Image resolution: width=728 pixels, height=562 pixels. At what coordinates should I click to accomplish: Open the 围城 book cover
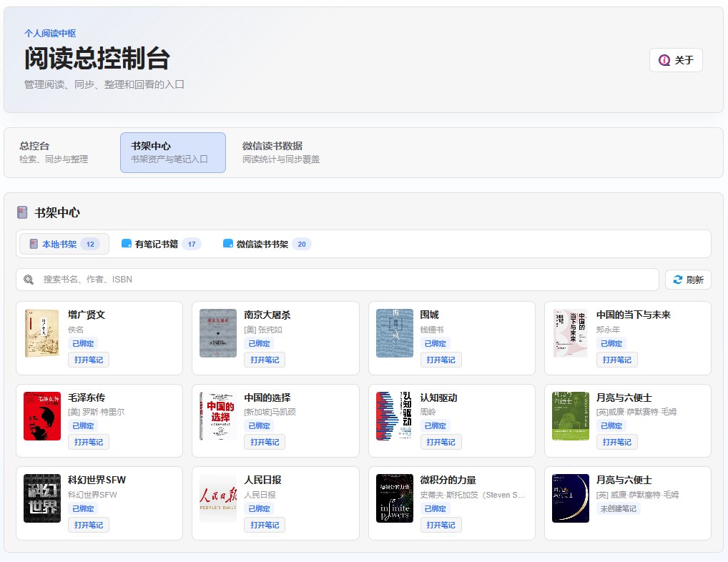point(395,332)
